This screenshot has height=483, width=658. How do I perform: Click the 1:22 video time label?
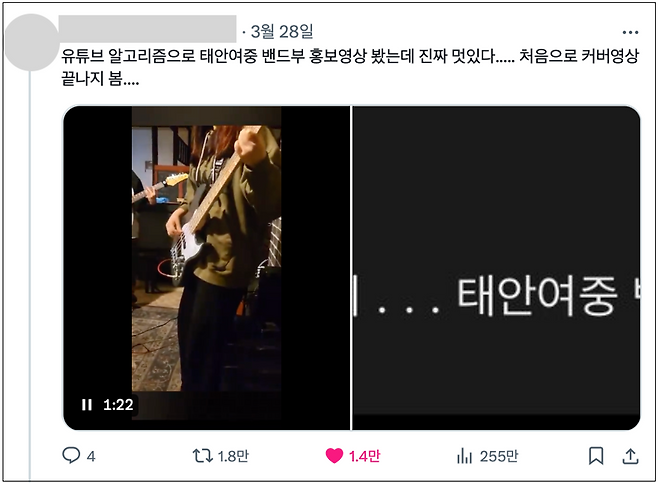pos(118,405)
